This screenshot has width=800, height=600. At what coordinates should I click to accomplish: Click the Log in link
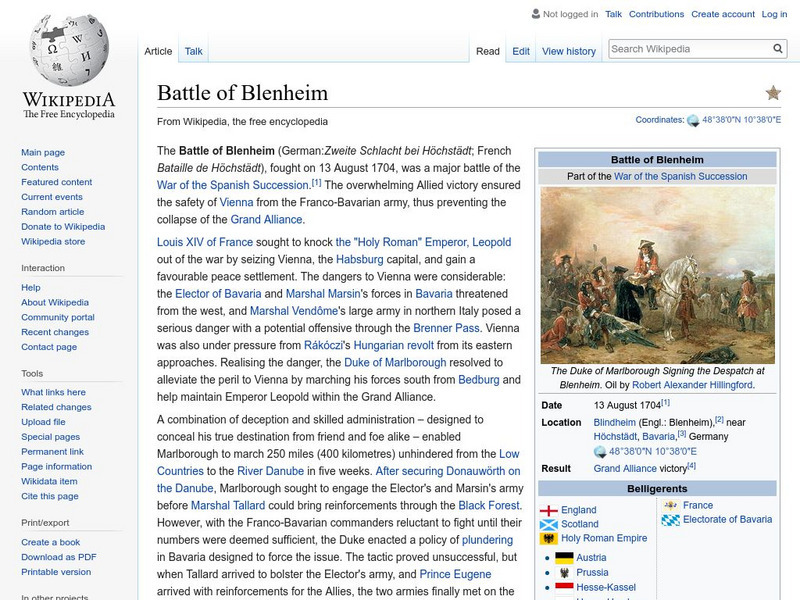(x=774, y=14)
